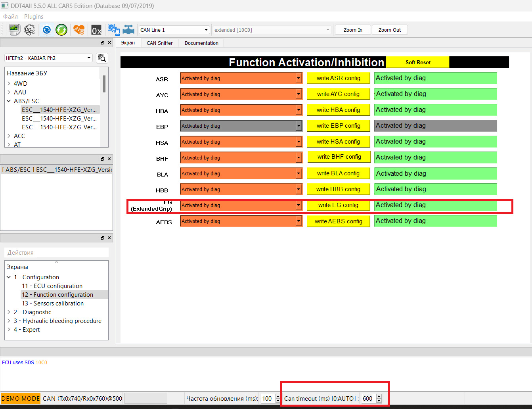The width and height of the screenshot is (532, 409).
Task: Expand the 4WD tree node
Action: coord(9,84)
